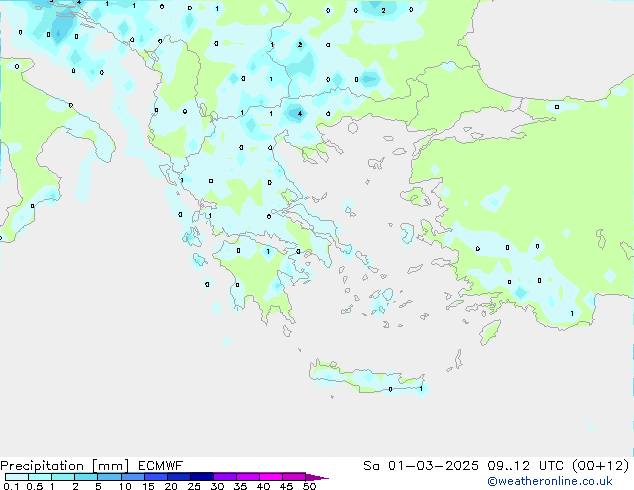Screen dimensions: 634x490
Task: Click the '0.5' legend scale number
Action: pyautogui.click(x=35, y=486)
